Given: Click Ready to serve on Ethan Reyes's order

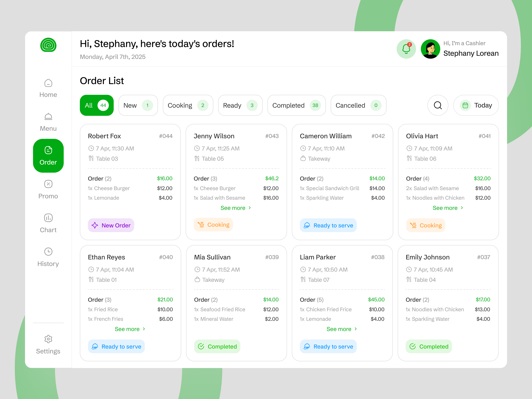Looking at the screenshot, I should [x=116, y=347].
